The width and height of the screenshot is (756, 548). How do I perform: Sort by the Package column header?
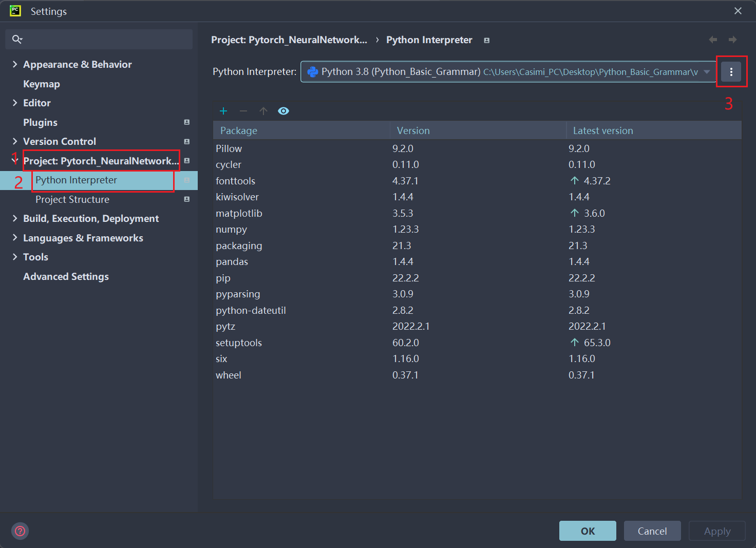301,130
